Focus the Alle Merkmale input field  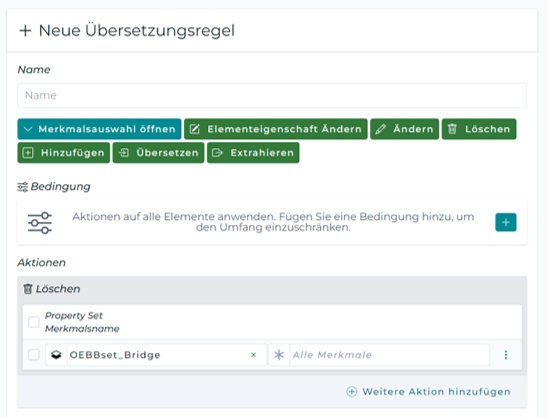[389, 355]
